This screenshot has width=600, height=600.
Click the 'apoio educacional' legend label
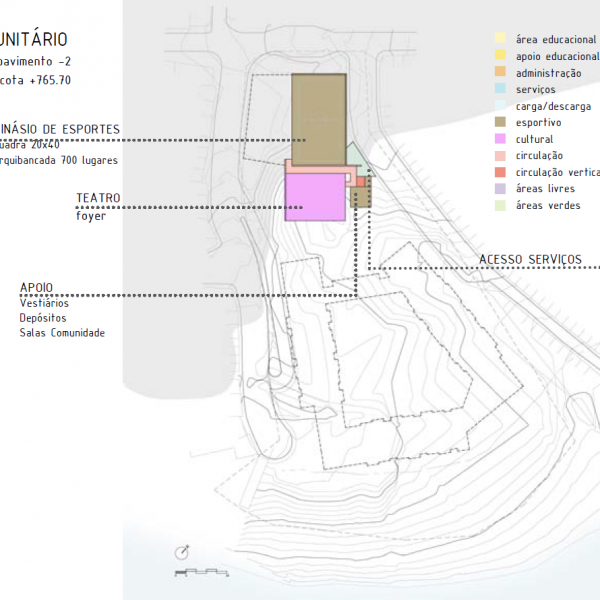point(558,57)
